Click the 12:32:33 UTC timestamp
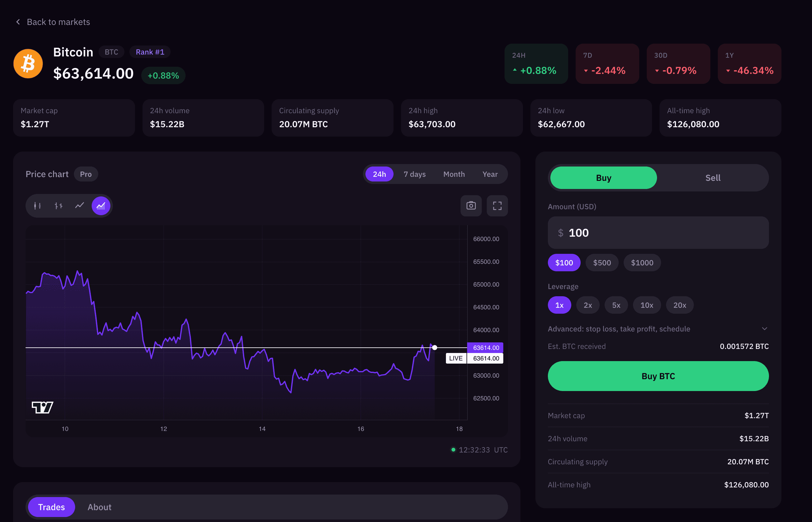Image resolution: width=812 pixels, height=522 pixels. pyautogui.click(x=483, y=450)
